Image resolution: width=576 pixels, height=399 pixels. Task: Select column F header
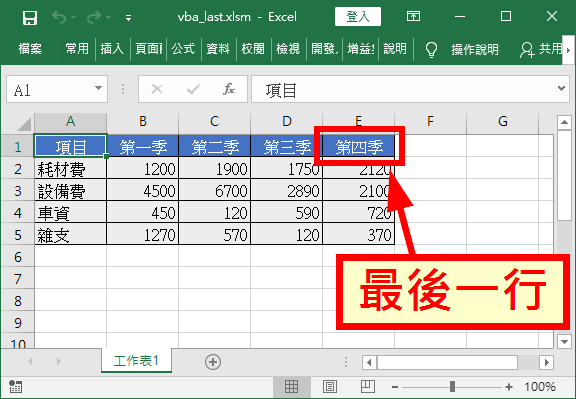(430, 121)
